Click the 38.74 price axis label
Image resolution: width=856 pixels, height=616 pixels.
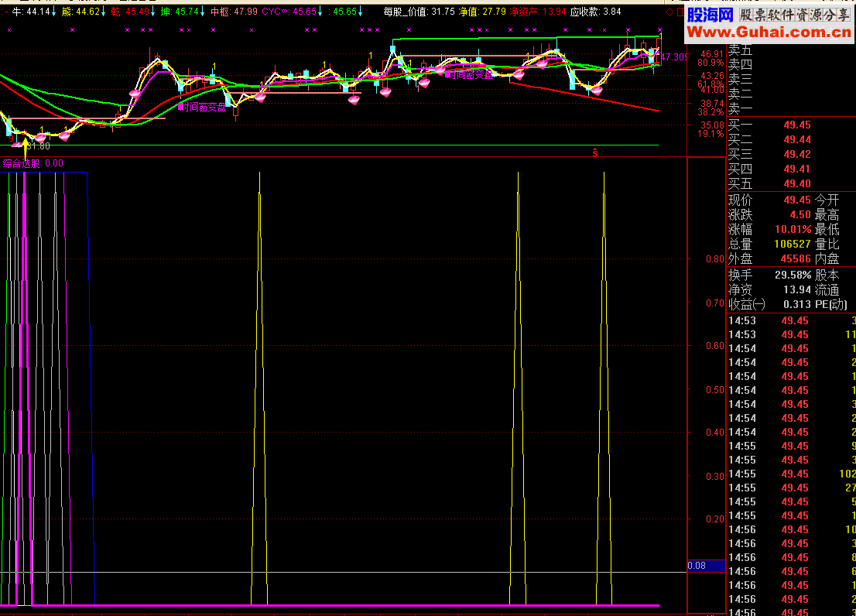click(712, 103)
